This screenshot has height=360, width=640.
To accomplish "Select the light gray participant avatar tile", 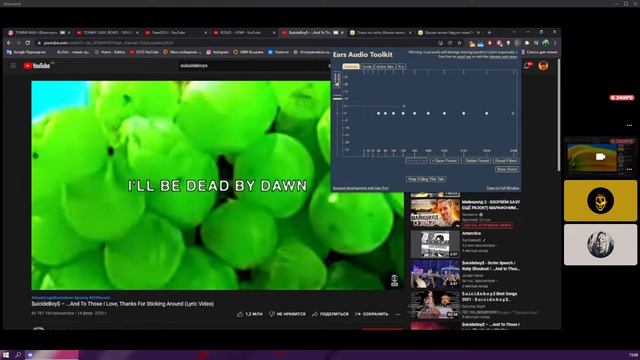I will [600, 244].
